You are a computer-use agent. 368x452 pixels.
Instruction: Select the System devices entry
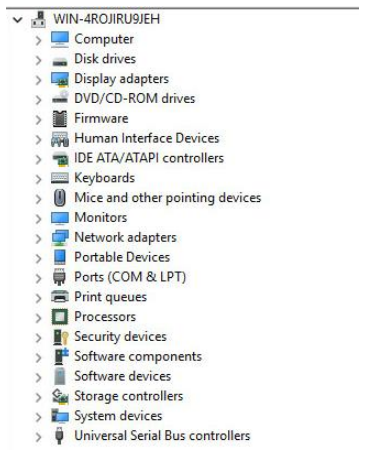pyautogui.click(x=118, y=416)
